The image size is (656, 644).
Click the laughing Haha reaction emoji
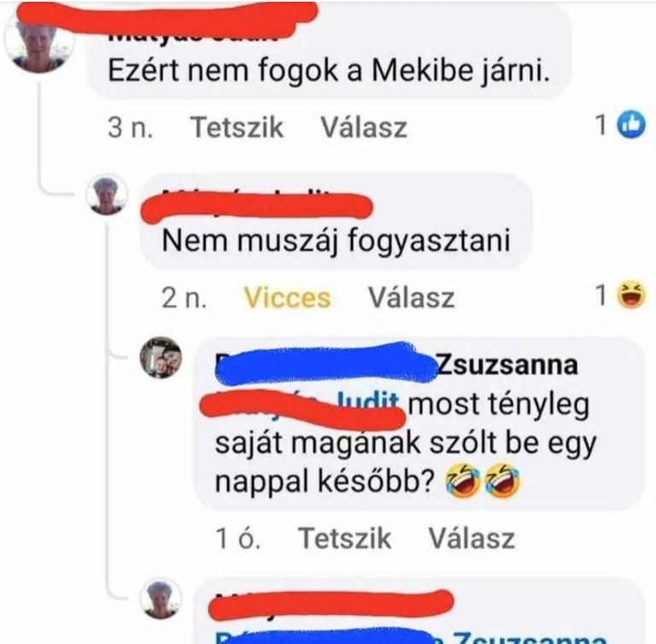tap(632, 295)
